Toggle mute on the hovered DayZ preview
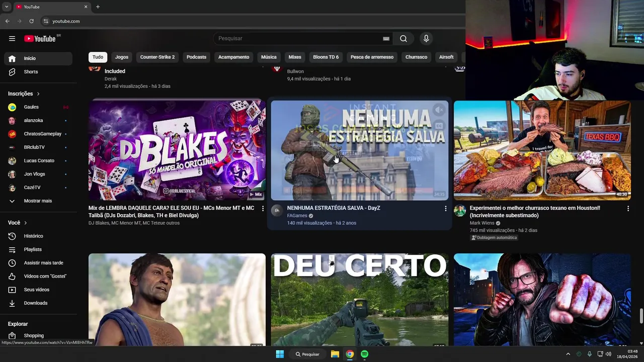 (439, 110)
